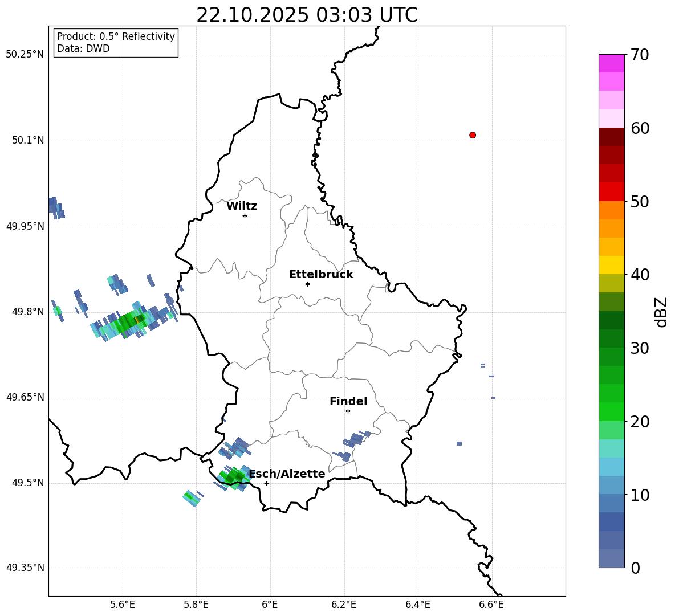Click the cross marker under Ettelbruck
This screenshot has height=616, width=675.
coord(307,284)
